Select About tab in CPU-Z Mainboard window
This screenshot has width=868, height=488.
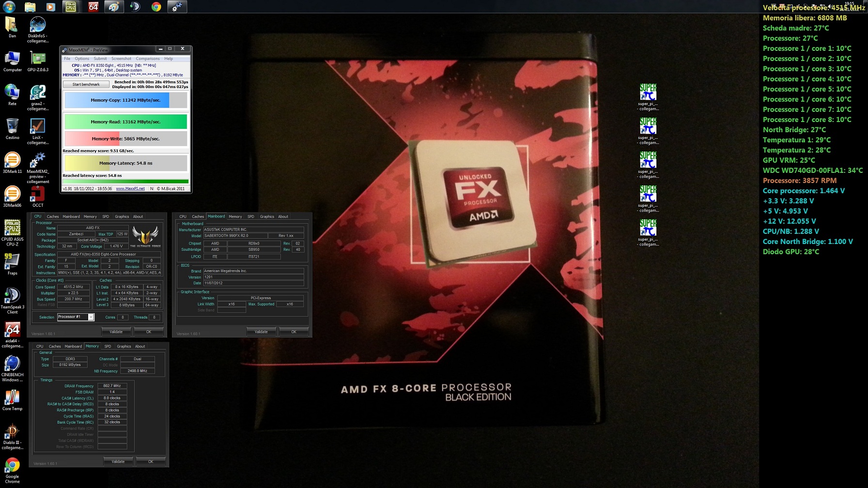click(x=283, y=216)
